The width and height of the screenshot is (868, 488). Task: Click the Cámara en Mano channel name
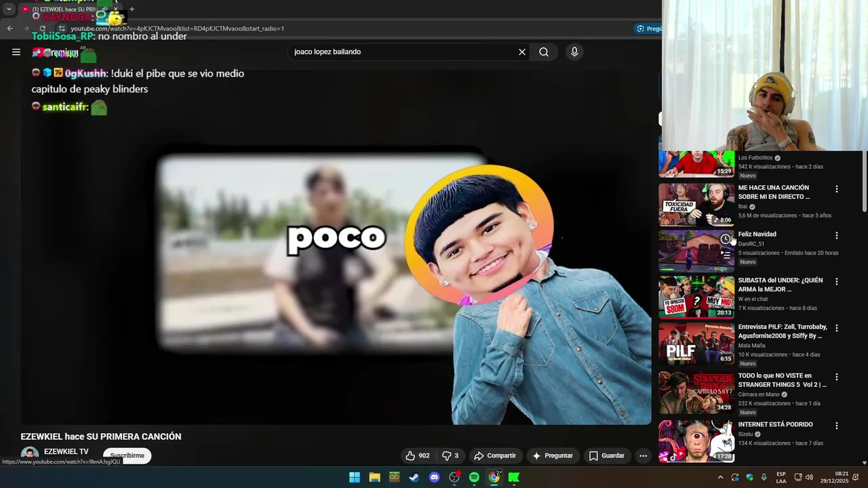click(759, 394)
